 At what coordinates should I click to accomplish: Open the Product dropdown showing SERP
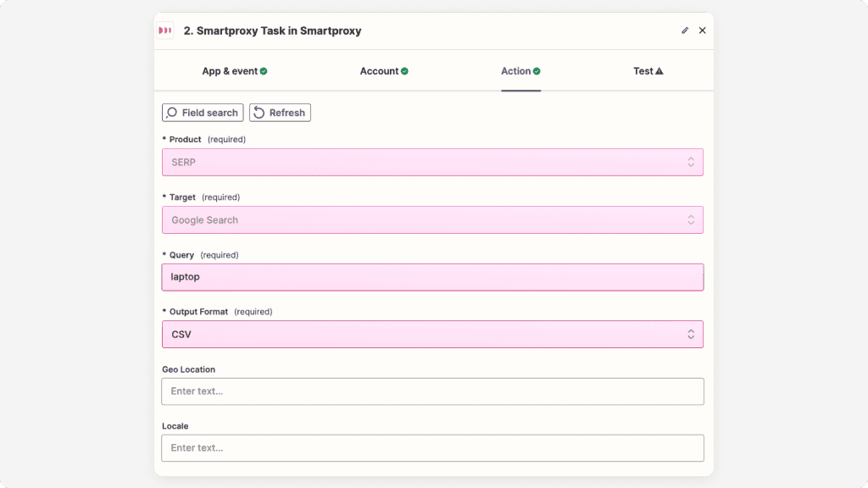432,163
